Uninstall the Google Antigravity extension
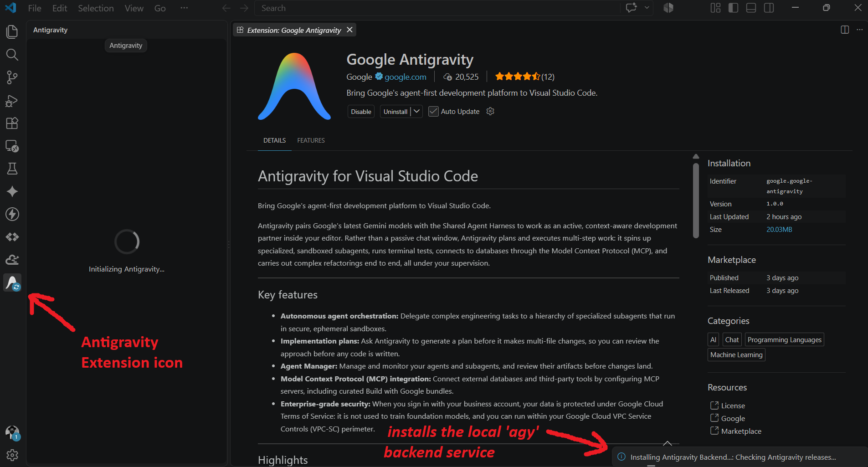Viewport: 868px width, 467px height. point(395,112)
